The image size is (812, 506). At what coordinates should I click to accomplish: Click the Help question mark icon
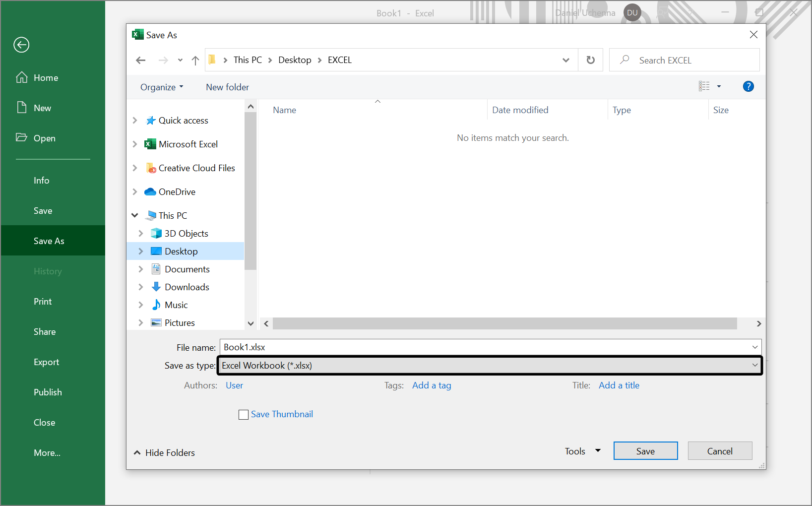coord(748,86)
